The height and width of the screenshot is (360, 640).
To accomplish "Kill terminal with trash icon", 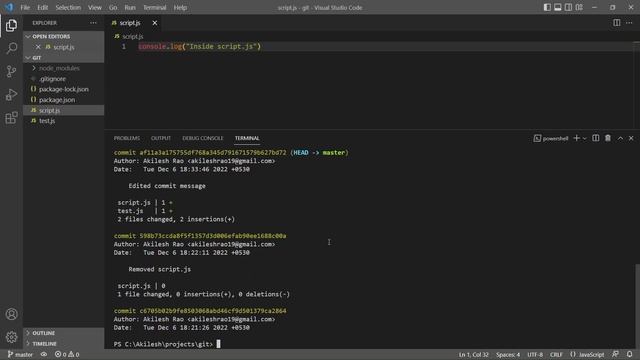I will tap(608, 138).
